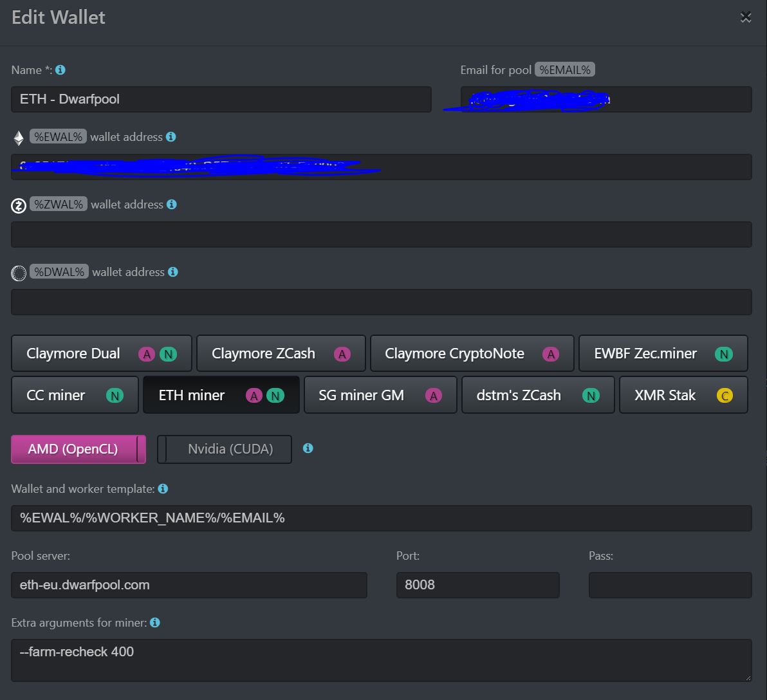The width and height of the screenshot is (767, 700).
Task: Close the Edit Wallet dialog
Action: point(745,17)
